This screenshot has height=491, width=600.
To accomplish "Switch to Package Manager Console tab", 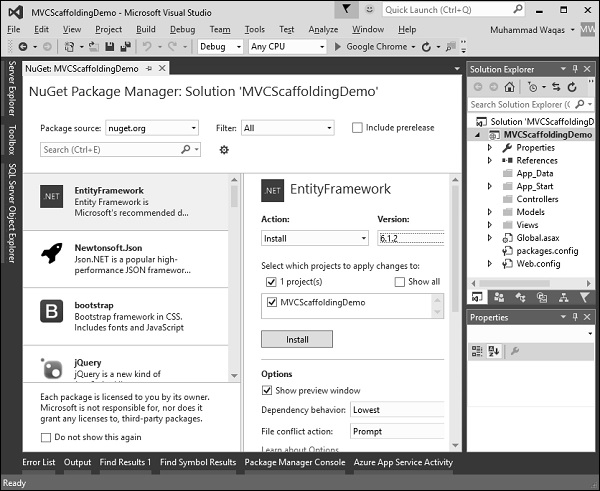I will point(295,462).
